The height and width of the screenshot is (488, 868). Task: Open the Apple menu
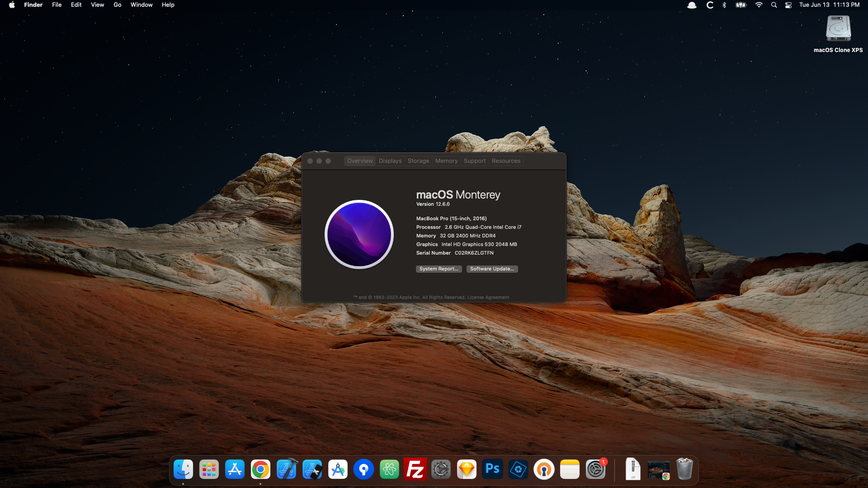click(12, 5)
